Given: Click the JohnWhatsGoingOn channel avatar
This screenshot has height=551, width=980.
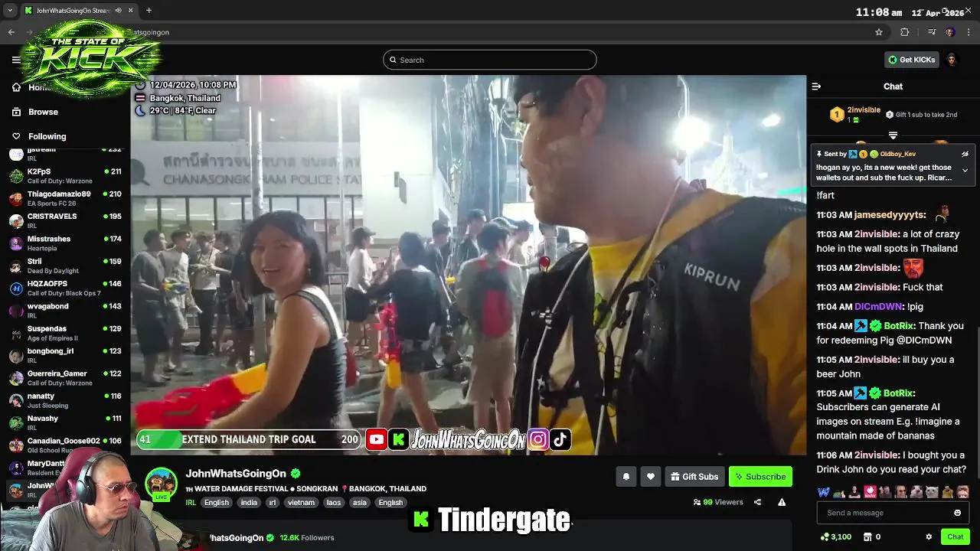Looking at the screenshot, I should tap(162, 483).
